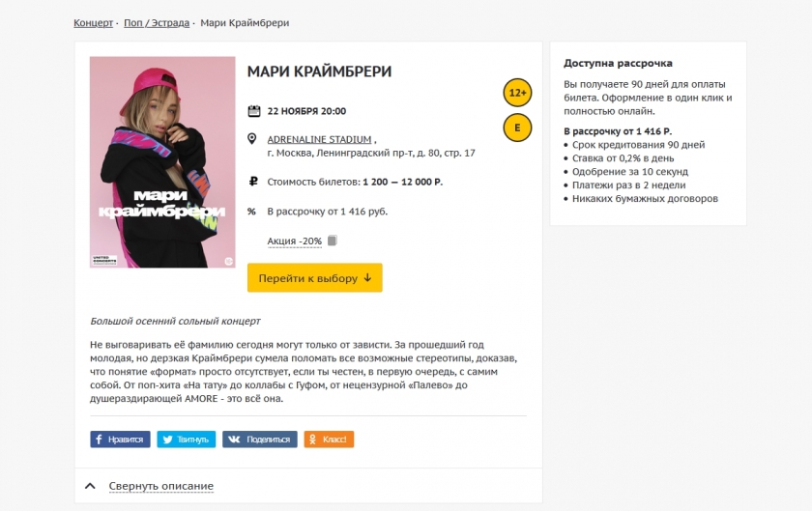This screenshot has height=511, width=812.
Task: Click the copy icon next to Акция -20%
Action: pyautogui.click(x=332, y=241)
